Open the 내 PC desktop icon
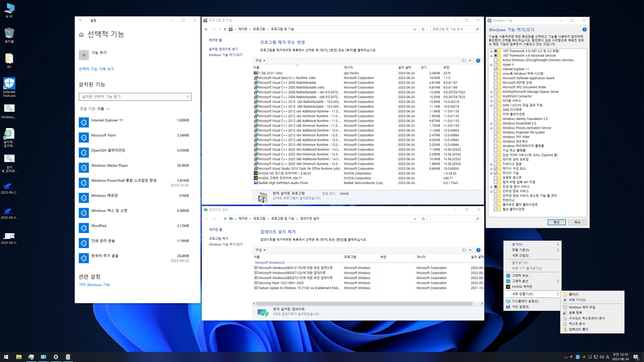The image size is (644, 362). tap(9, 10)
